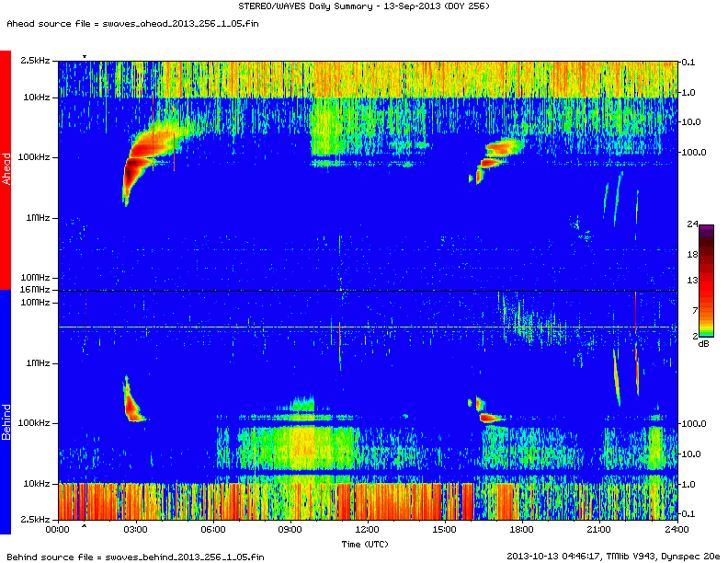Click the small caret marker below the Behind plot
The height and width of the screenshot is (563, 728).
[x=85, y=526]
